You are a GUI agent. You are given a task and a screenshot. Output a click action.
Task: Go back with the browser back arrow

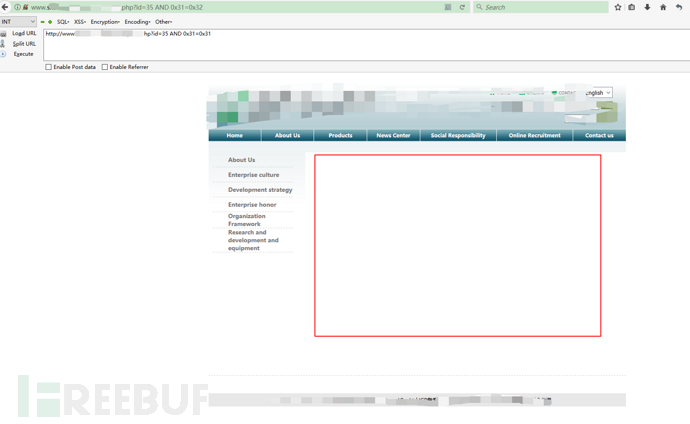pyautogui.click(x=5, y=7)
